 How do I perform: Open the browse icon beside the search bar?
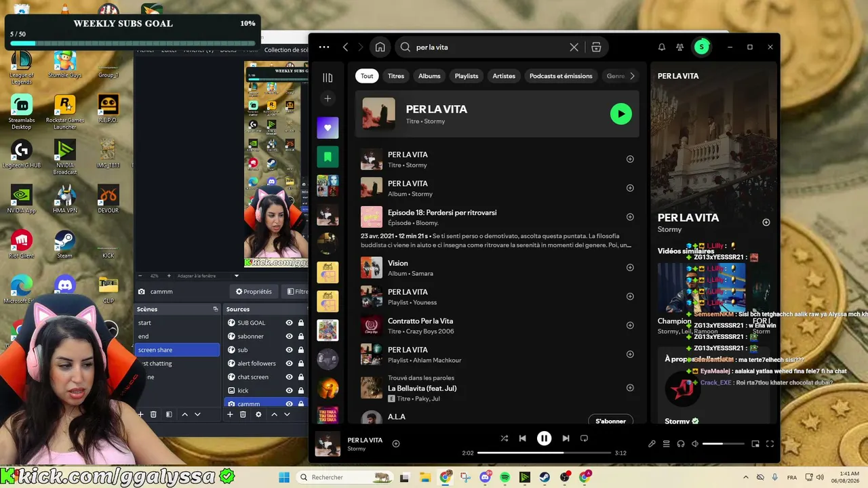[x=596, y=47]
